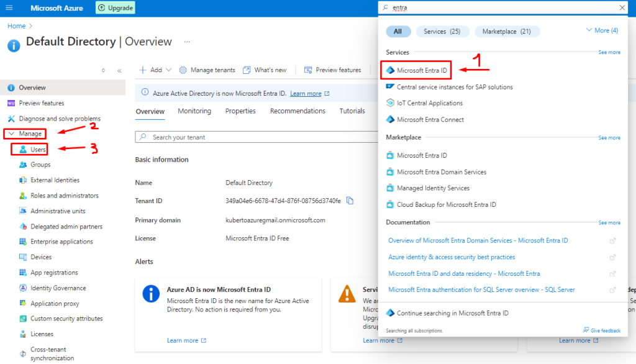Click the Search your tenant field

[x=257, y=137]
